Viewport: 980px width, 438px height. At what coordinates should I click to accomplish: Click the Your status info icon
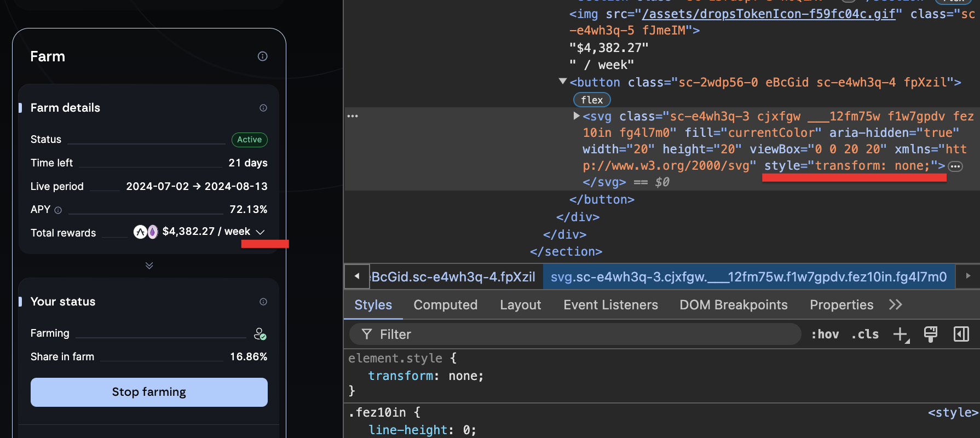click(263, 302)
